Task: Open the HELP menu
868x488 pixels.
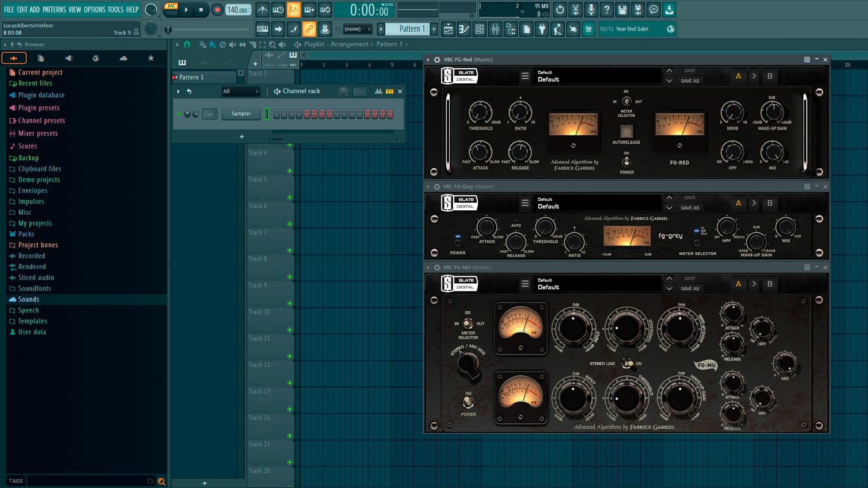Action: [x=132, y=10]
